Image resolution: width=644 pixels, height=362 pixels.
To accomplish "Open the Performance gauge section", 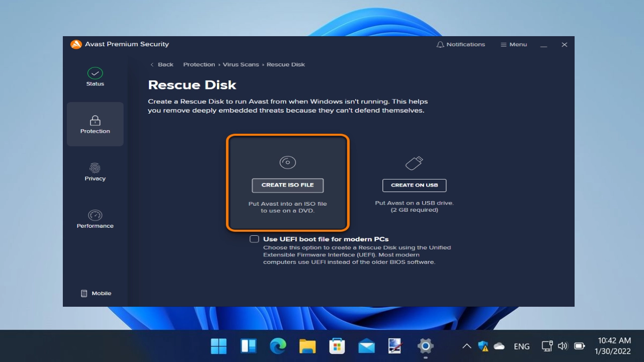I will 95,219.
